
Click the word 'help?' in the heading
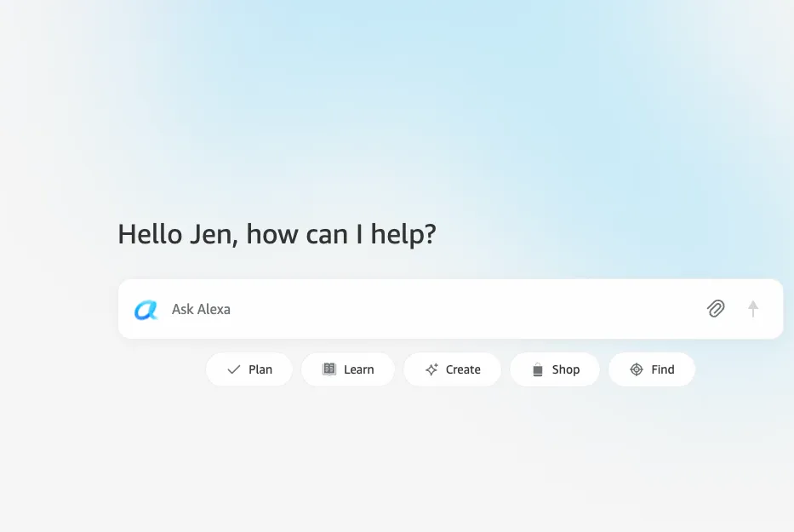pyautogui.click(x=403, y=234)
